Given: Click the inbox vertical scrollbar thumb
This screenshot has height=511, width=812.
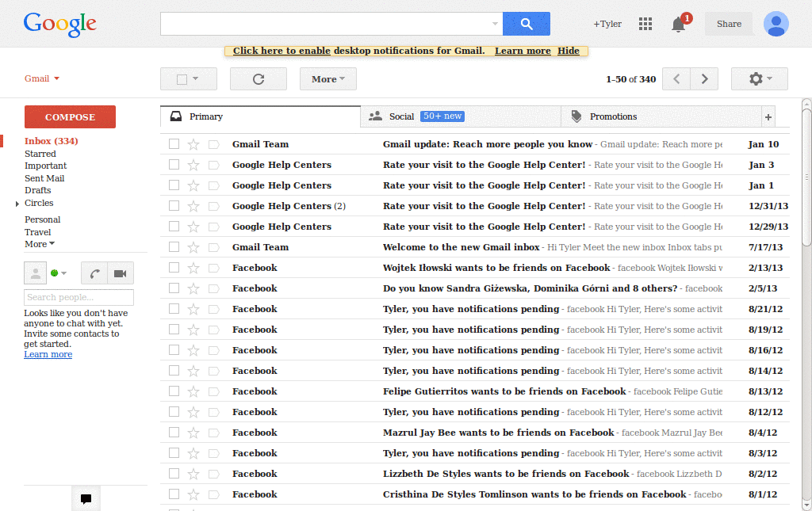Looking at the screenshot, I should click(x=806, y=176).
